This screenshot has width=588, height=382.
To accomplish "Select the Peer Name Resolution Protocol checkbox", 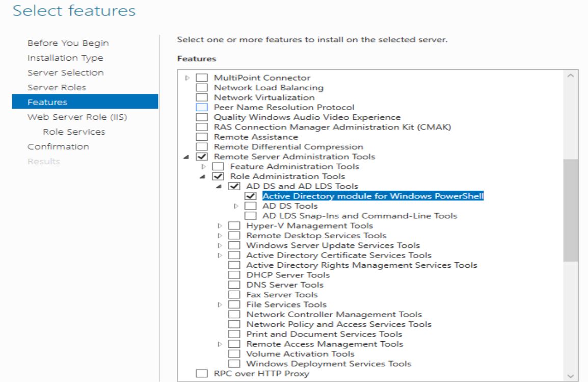I will 203,108.
